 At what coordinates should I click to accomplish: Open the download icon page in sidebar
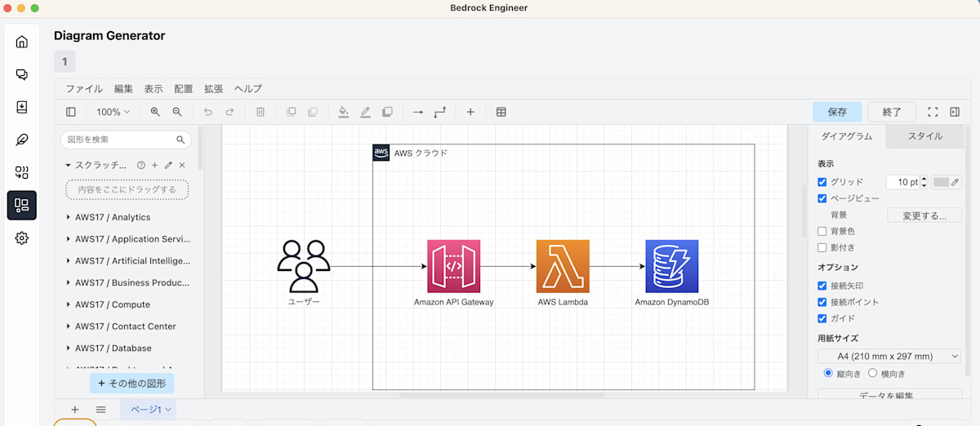pyautogui.click(x=22, y=107)
